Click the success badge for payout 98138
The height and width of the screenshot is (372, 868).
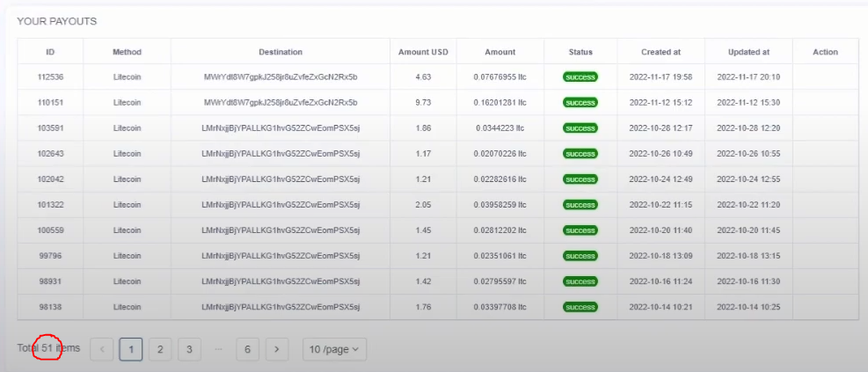click(x=580, y=307)
